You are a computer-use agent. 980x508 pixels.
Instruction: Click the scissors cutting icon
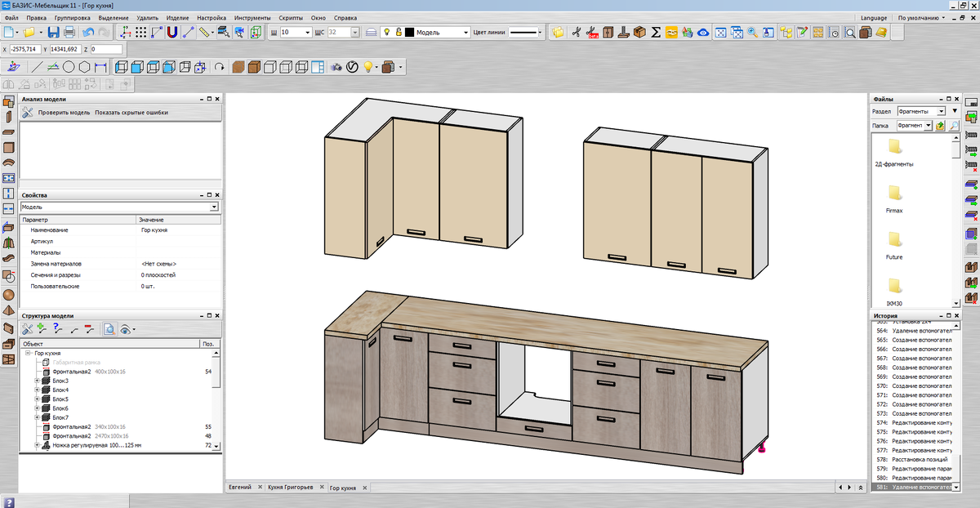tap(577, 33)
